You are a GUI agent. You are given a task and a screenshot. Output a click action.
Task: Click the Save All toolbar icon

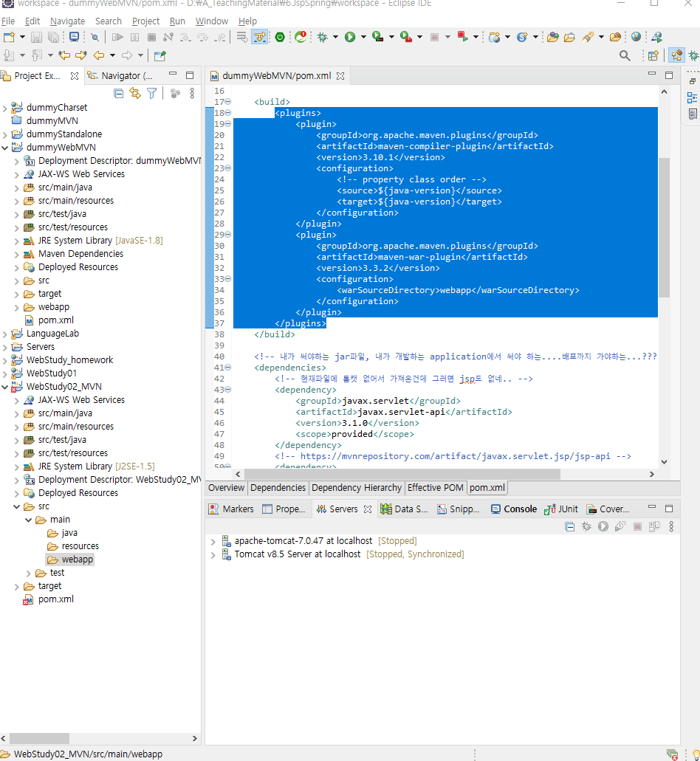pyautogui.click(x=54, y=37)
